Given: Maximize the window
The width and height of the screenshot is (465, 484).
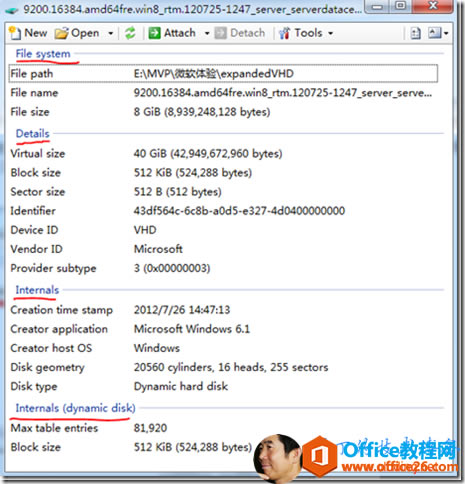Looking at the screenshot, I should (401, 6).
